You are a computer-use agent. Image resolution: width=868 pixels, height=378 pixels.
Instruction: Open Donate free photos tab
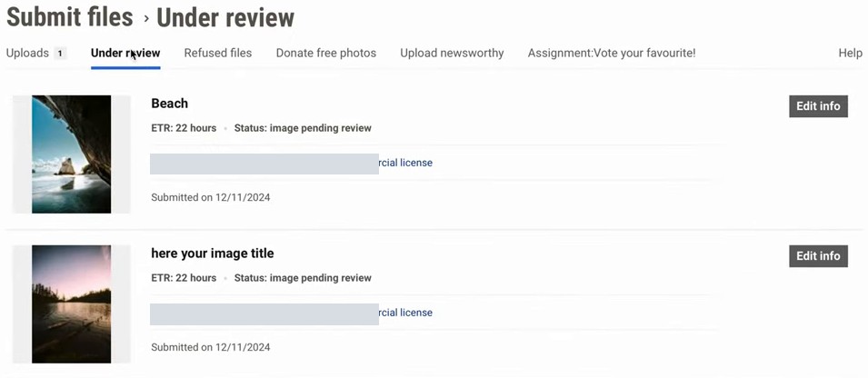tap(326, 53)
